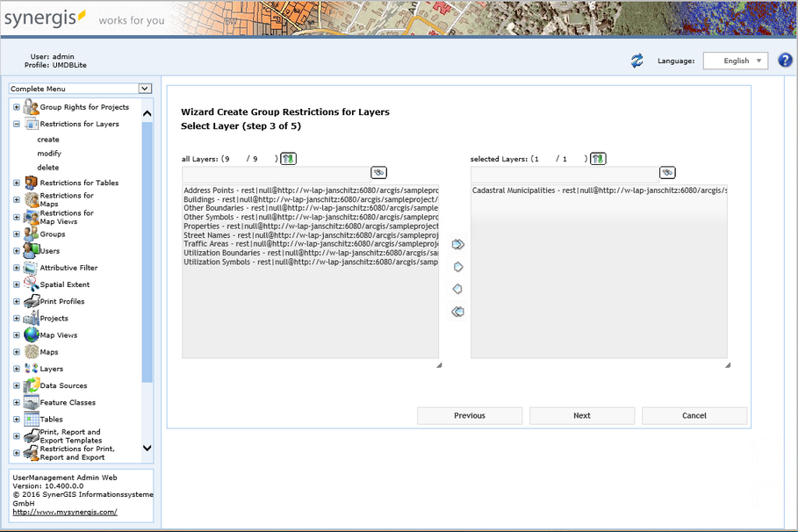The height and width of the screenshot is (532, 798).
Task: Open the Language dropdown
Action: pyautogui.click(x=737, y=61)
